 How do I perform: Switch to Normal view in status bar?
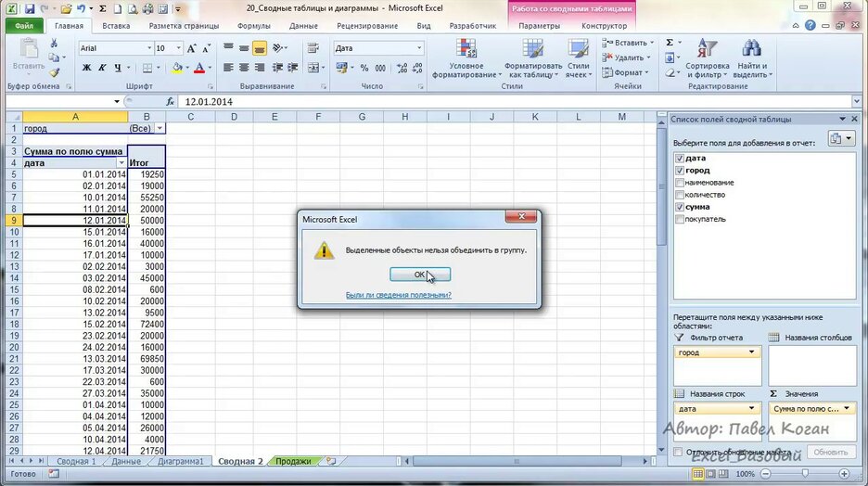[x=698, y=474]
